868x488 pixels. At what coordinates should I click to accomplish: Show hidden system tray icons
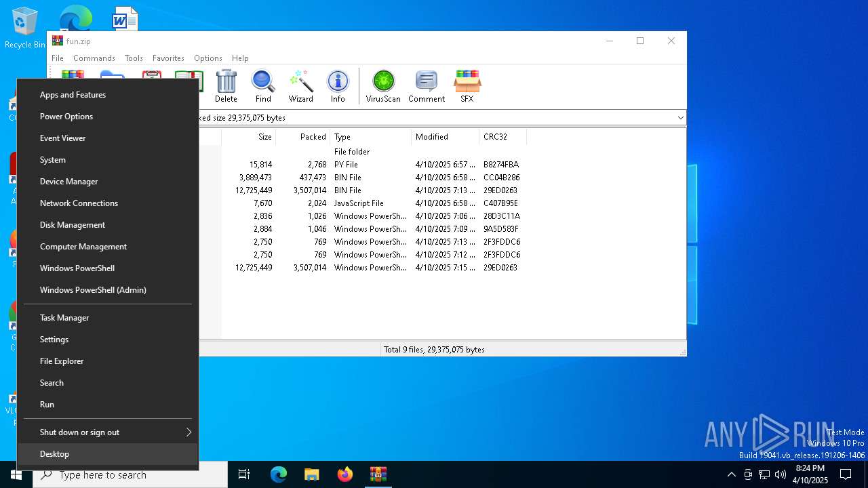[x=731, y=474]
